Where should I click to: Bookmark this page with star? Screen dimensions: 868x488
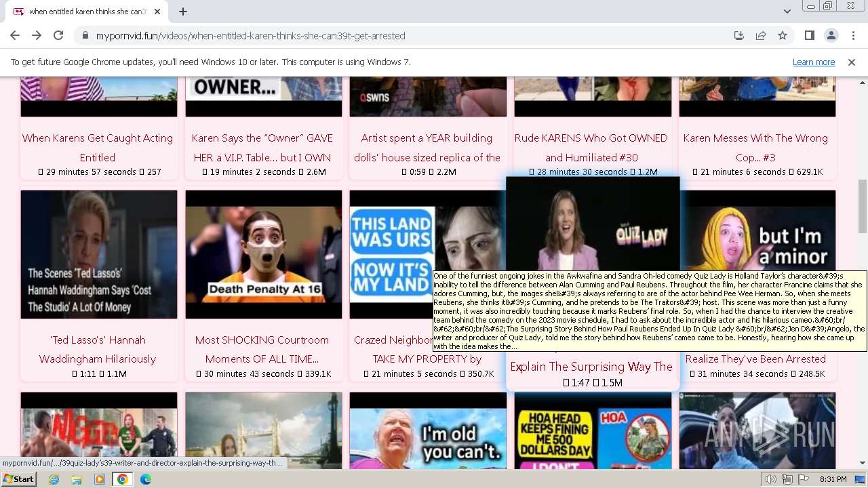tap(783, 35)
